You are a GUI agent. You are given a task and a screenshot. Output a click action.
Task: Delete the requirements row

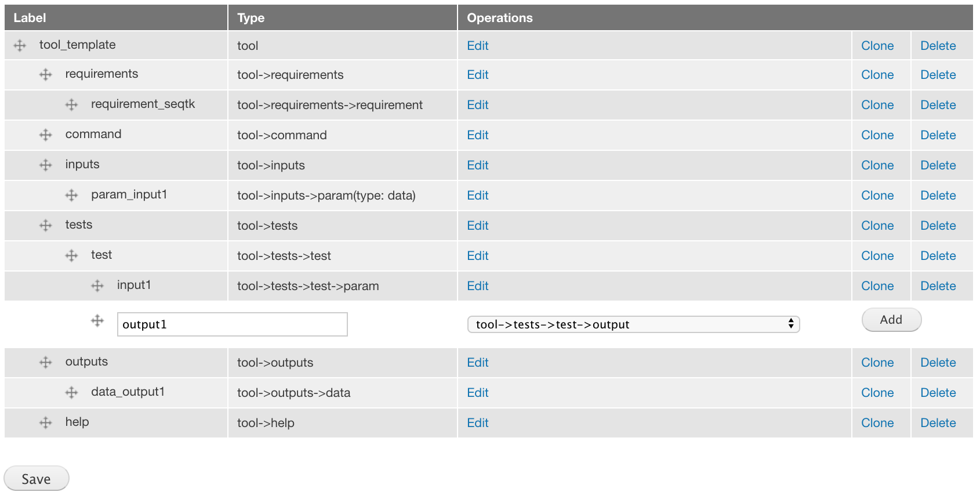tap(938, 75)
